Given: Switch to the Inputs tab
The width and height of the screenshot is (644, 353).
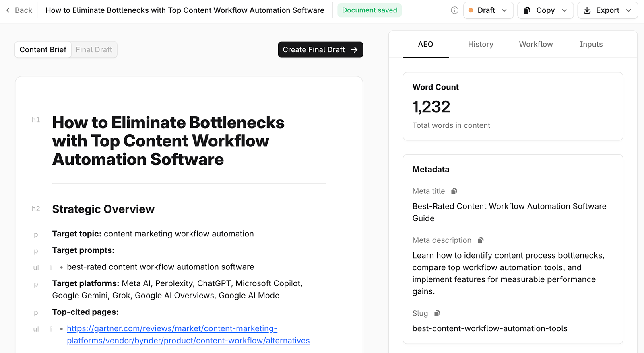Looking at the screenshot, I should 591,44.
